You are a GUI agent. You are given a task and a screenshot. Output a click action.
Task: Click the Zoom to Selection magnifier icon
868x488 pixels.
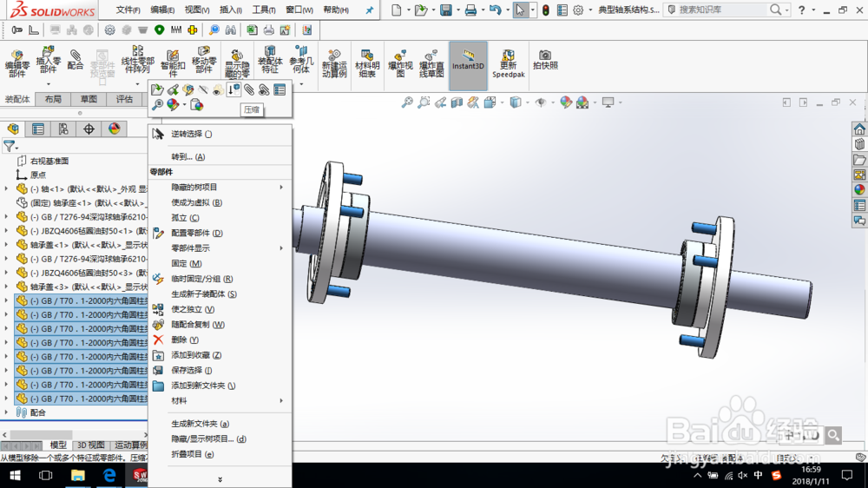tap(157, 104)
